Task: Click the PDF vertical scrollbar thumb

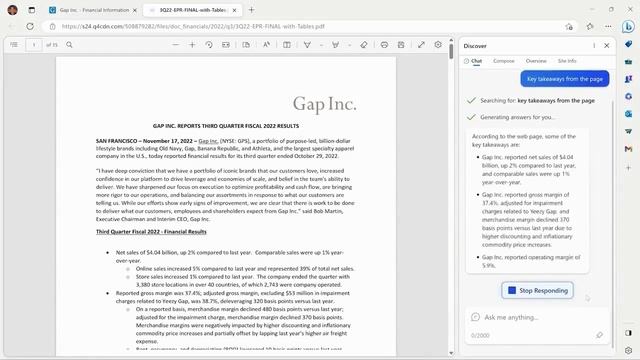Action: [x=451, y=51]
